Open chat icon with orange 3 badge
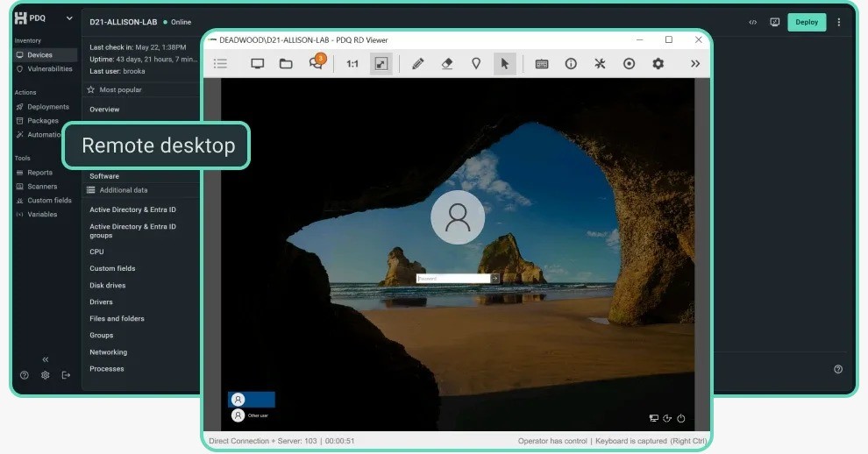868x454 pixels. [x=317, y=62]
